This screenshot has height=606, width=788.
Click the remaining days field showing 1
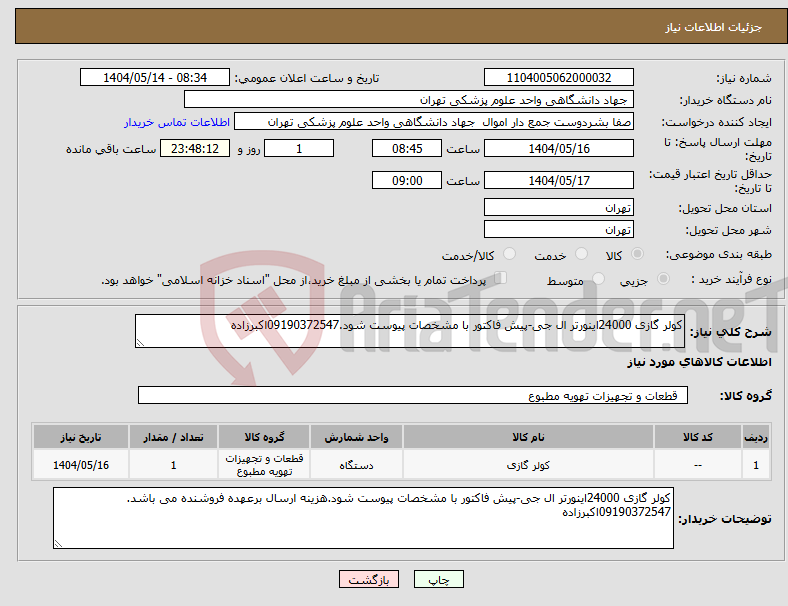[299, 149]
